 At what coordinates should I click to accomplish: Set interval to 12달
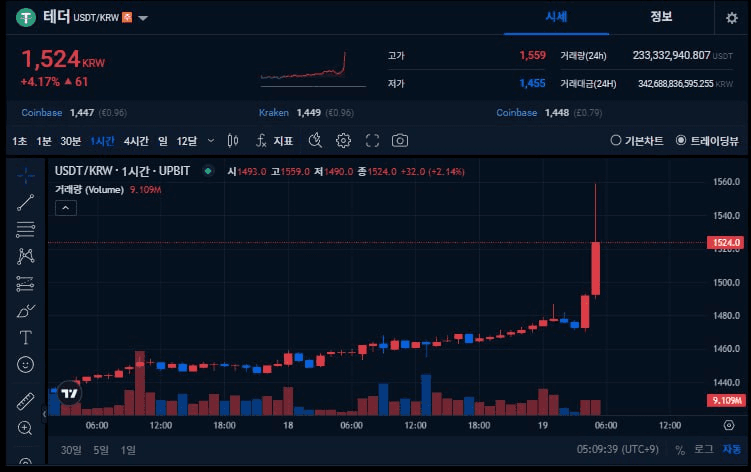(x=187, y=141)
